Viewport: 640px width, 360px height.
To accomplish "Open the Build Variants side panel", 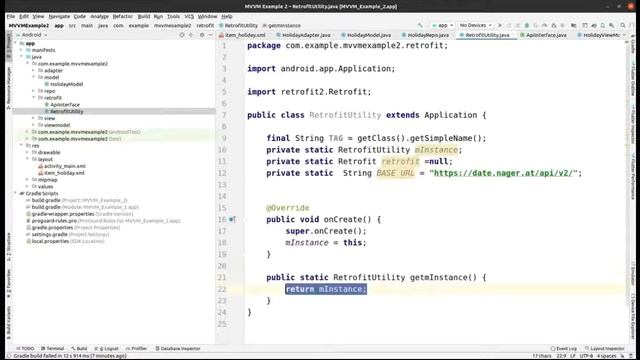I will pyautogui.click(x=9, y=322).
